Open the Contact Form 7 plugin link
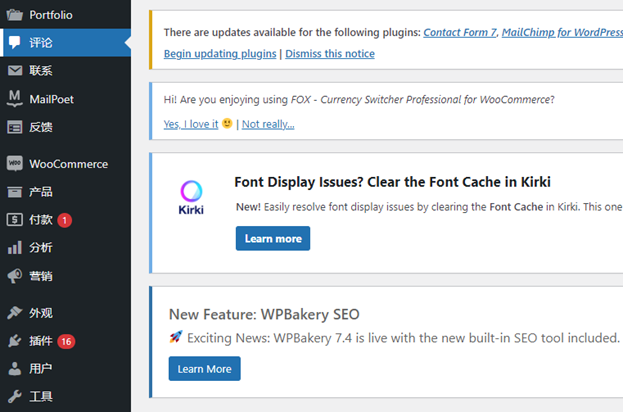The width and height of the screenshot is (623, 412). [460, 32]
